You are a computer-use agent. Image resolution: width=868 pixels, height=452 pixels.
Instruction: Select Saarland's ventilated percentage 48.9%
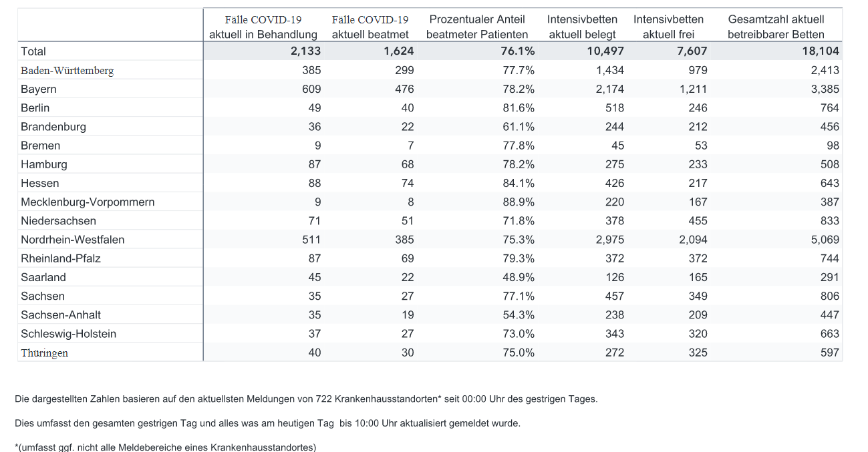coord(519,277)
